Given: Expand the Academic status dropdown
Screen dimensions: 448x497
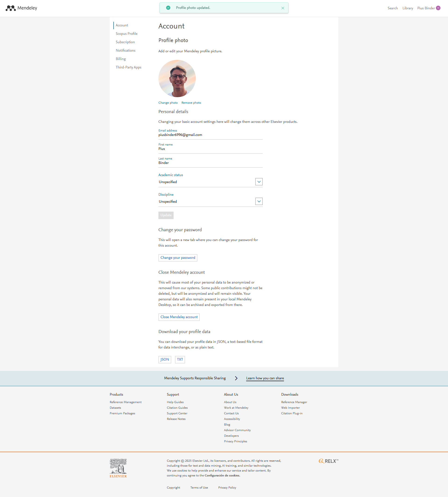Looking at the screenshot, I should [259, 182].
